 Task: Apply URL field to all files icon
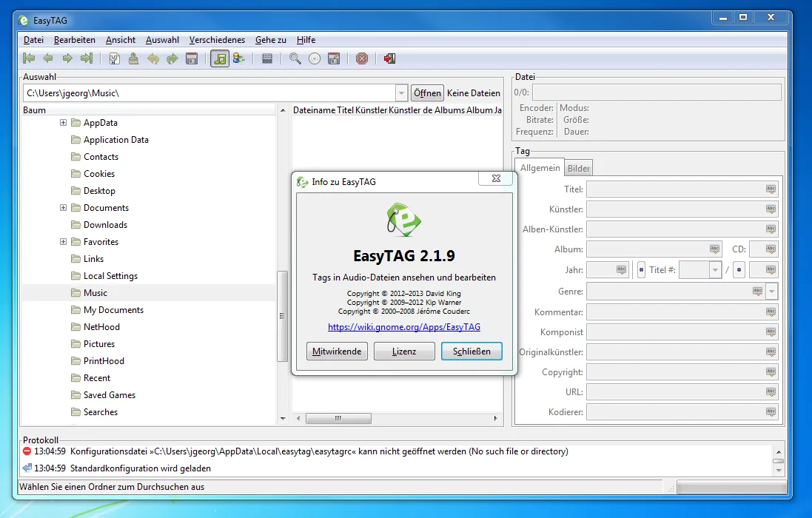coord(771,391)
